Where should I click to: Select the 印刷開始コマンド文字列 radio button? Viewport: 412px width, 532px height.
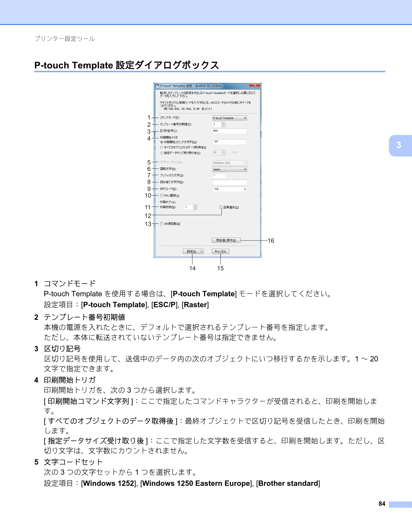[x=162, y=142]
